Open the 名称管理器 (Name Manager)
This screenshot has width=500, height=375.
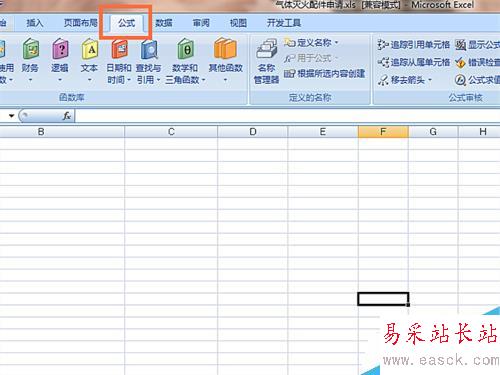(x=266, y=61)
